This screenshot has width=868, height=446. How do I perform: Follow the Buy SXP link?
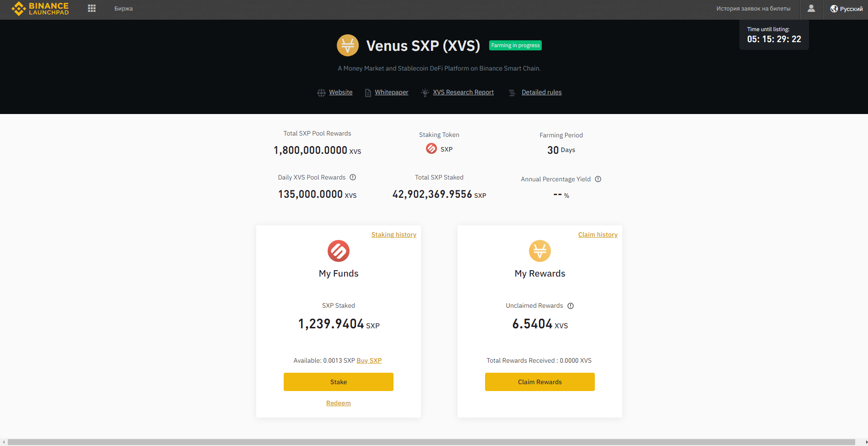(x=369, y=361)
